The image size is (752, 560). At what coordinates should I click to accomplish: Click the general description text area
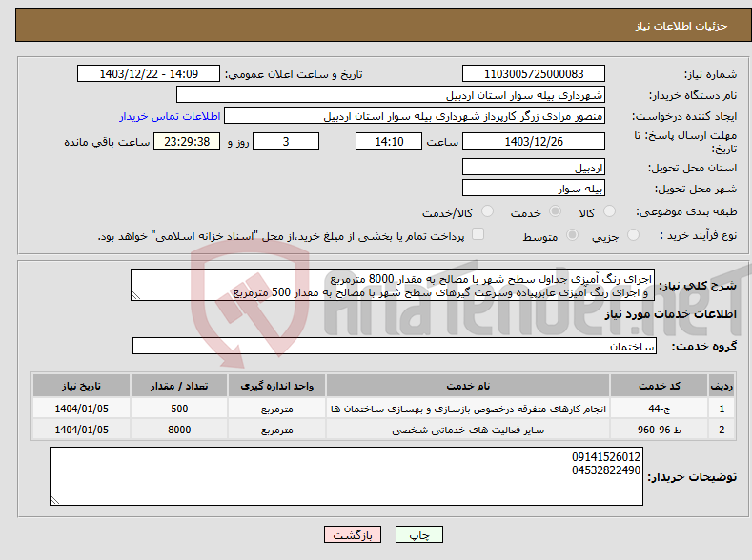point(393,285)
